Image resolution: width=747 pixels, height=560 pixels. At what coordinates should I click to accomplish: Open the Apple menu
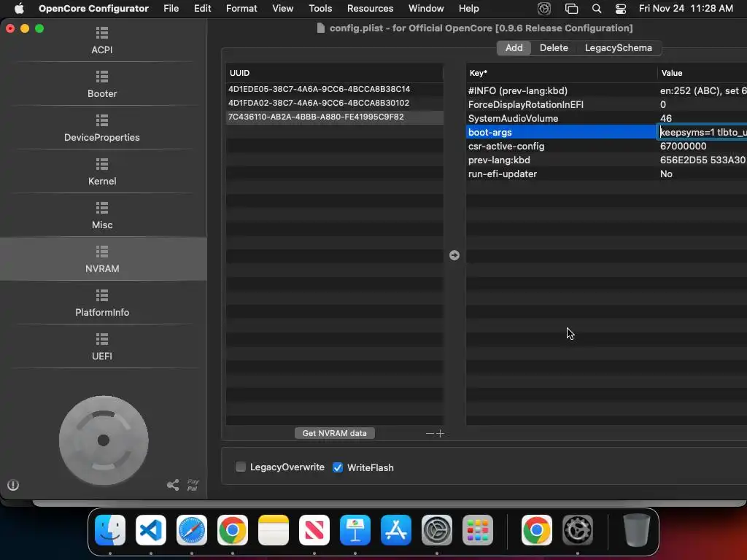pos(19,9)
